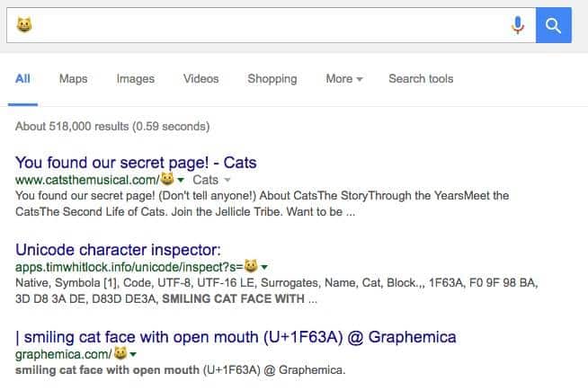Viewport: 588px width, 391px height.
Task: Click cat emoji in graphemica.com URL
Action: 120,352
